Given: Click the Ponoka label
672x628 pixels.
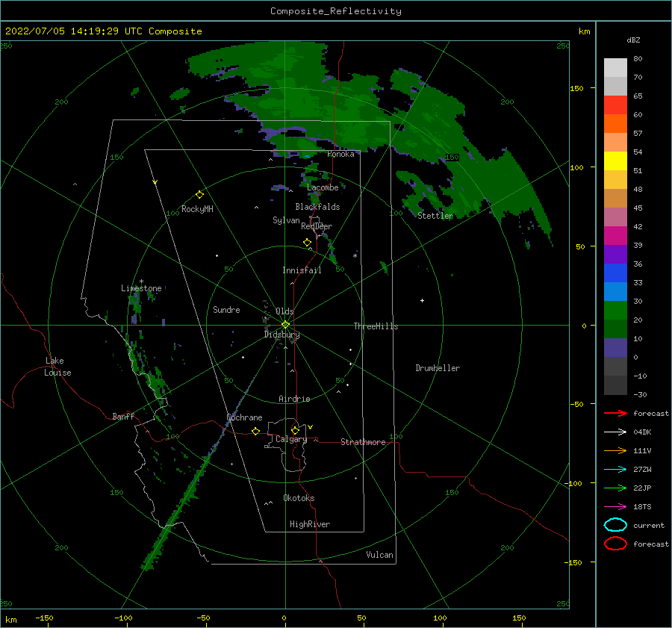Looking at the screenshot, I should click(340, 155).
